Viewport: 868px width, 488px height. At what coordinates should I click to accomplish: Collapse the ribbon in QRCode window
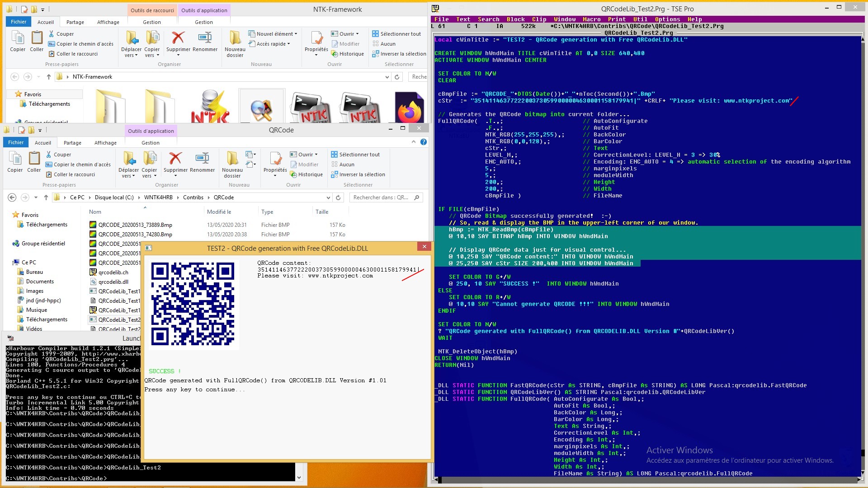tap(413, 142)
